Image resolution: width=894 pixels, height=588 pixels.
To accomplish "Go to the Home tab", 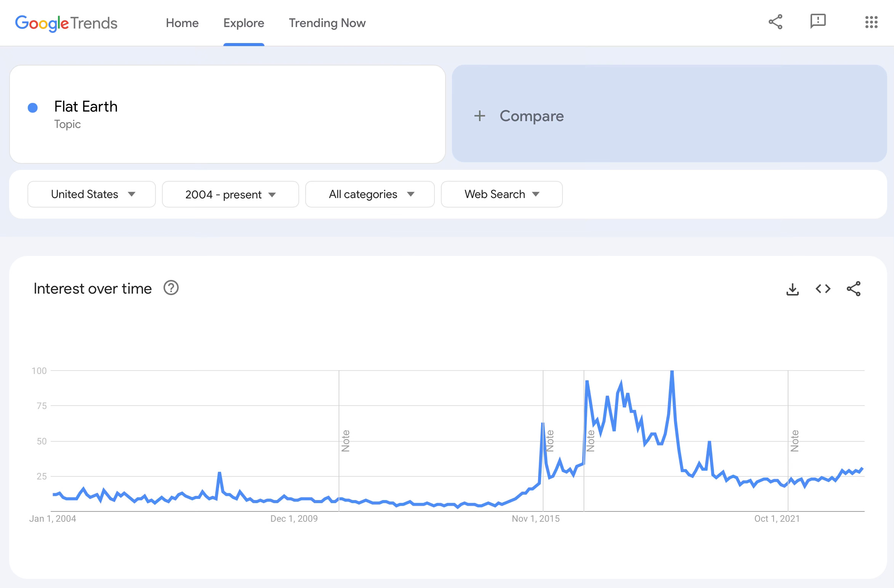I will pos(182,23).
